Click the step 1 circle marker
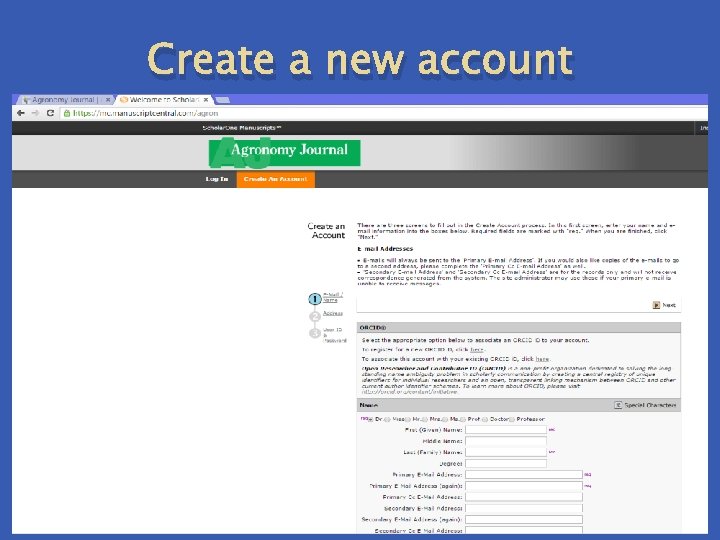This screenshot has height=540, width=720. pyautogui.click(x=315, y=299)
